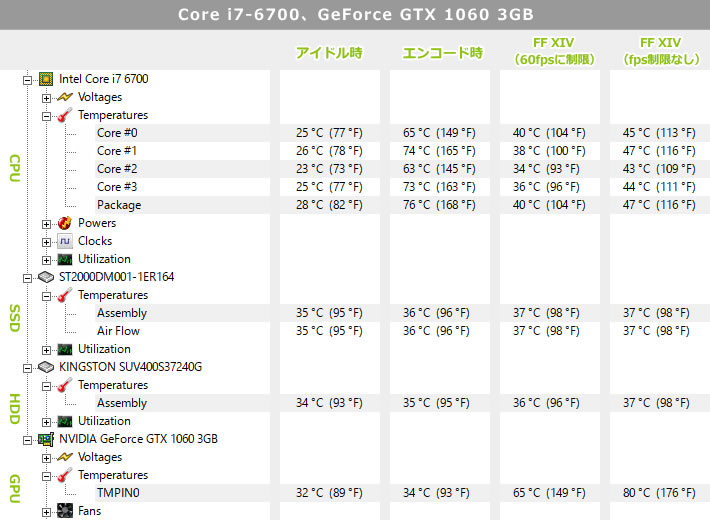Click the Core i7-6700、GeForce GTX 1060 3GB title
This screenshot has height=520, width=710.
[355, 14]
